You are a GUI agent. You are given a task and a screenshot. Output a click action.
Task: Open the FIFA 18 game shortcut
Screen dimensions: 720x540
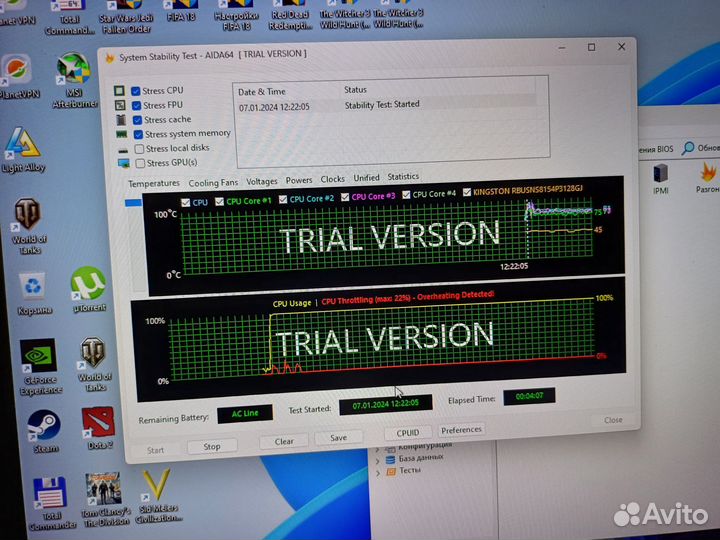pos(181,12)
